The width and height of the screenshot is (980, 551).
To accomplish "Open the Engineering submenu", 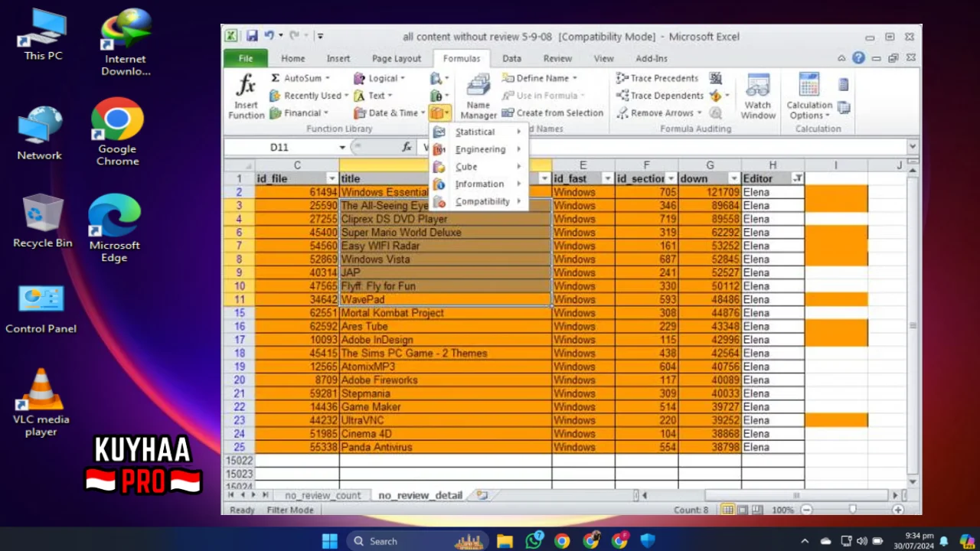I will click(479, 149).
